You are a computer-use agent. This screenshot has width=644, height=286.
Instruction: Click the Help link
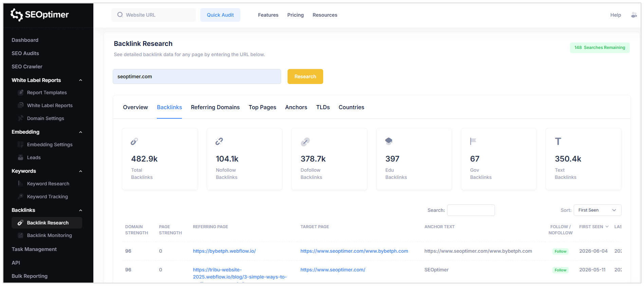pyautogui.click(x=615, y=15)
